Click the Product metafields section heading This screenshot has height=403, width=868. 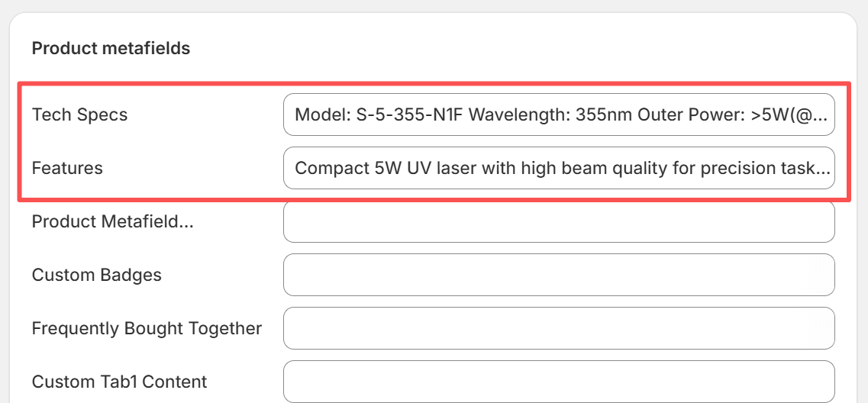tap(111, 49)
